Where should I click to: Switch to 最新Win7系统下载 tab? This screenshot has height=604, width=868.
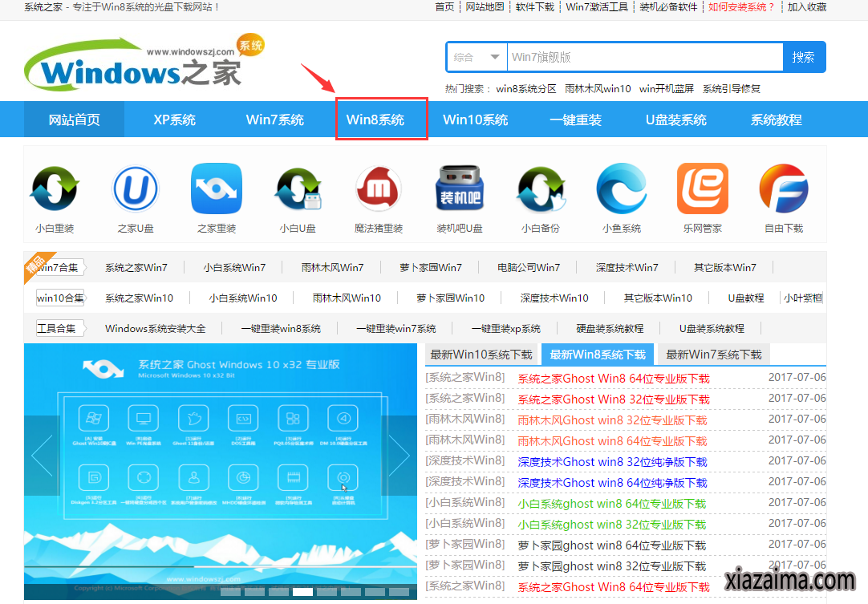(x=714, y=355)
